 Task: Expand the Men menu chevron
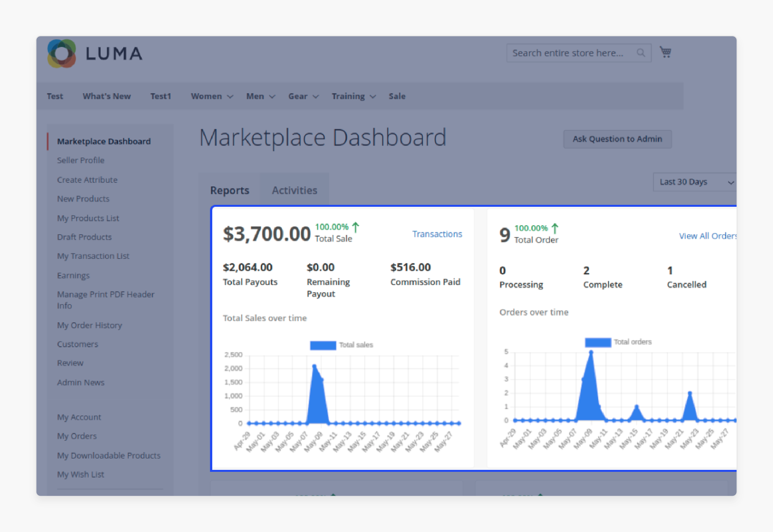point(272,97)
